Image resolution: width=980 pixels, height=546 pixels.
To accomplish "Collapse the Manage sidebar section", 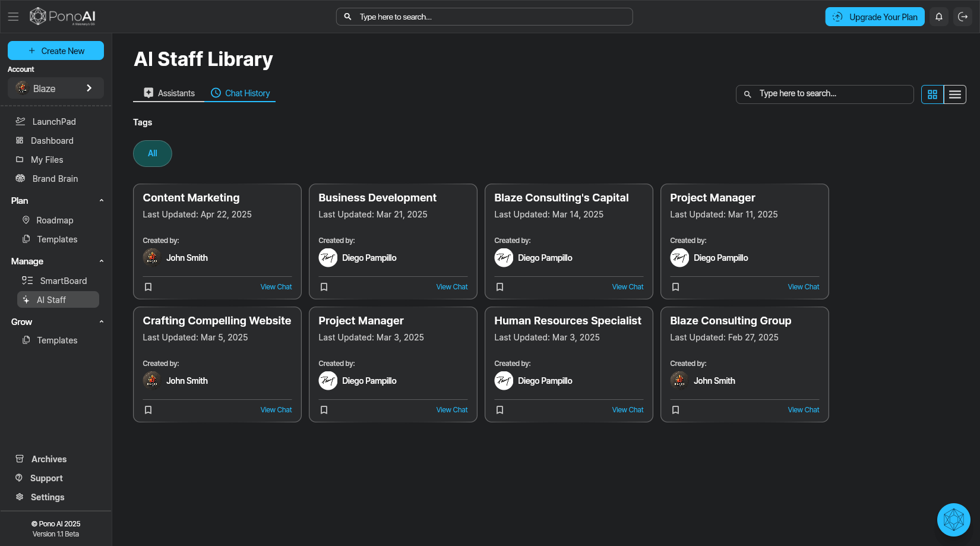I will point(102,261).
